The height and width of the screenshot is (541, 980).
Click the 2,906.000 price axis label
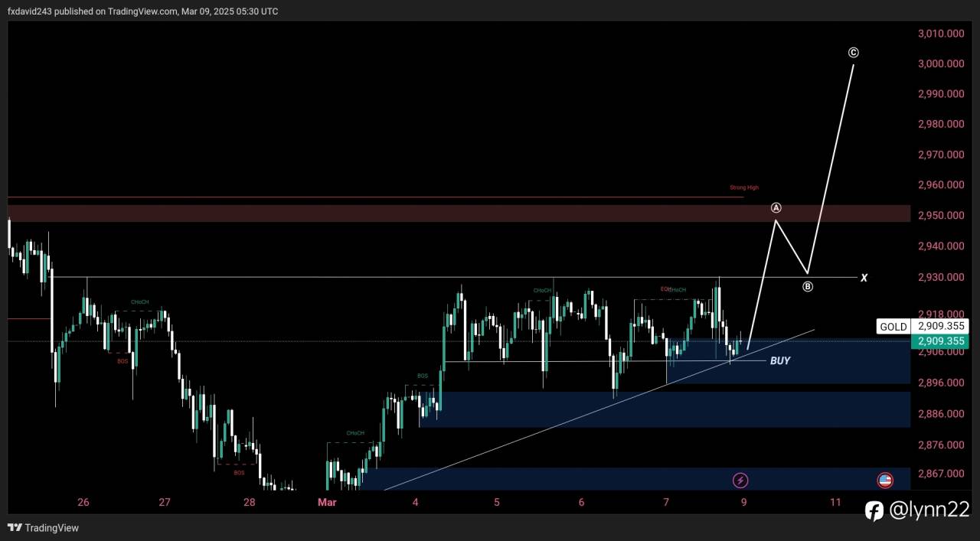(x=940, y=352)
